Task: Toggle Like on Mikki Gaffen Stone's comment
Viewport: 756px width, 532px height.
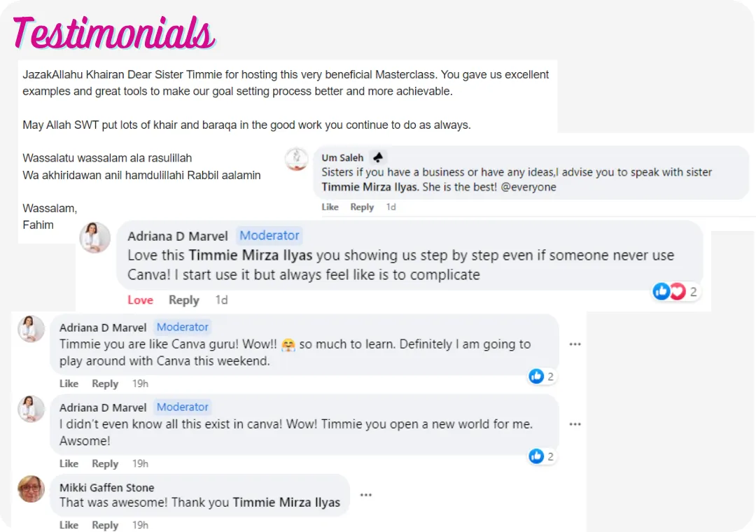Action: tap(69, 525)
